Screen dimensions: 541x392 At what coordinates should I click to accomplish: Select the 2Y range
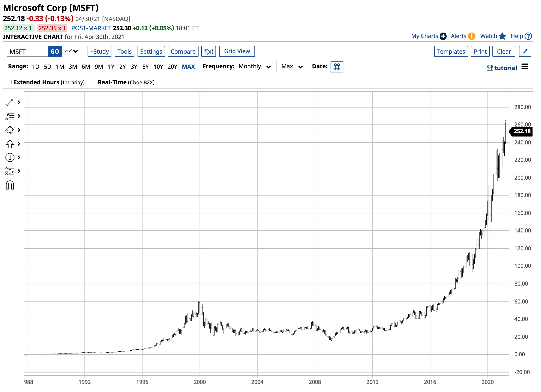pos(123,67)
